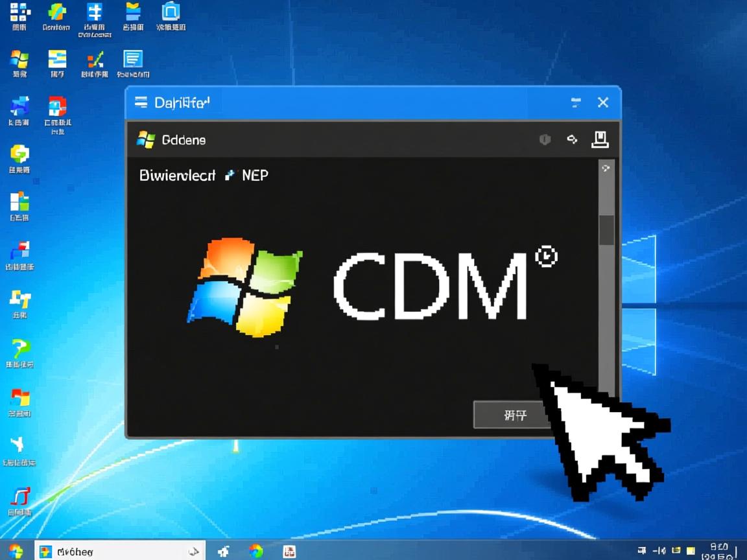Click the save disk icon in the dark toolbar
Viewport: 747px width, 560px height.
[x=600, y=139]
